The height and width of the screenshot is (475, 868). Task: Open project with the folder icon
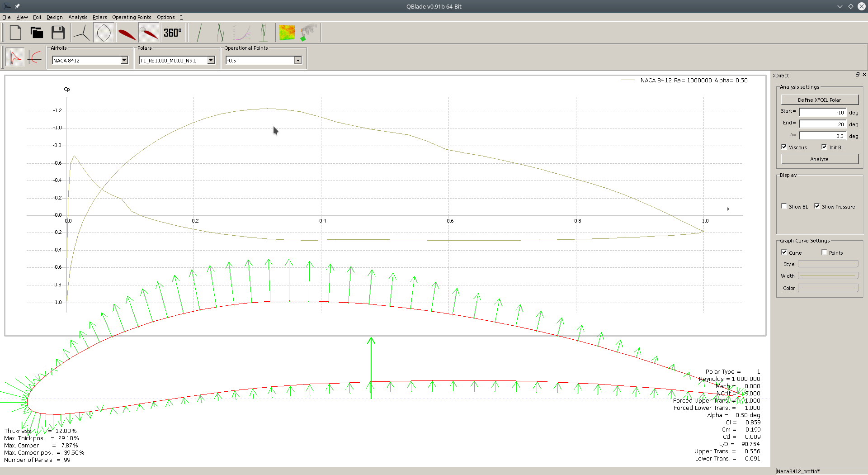37,33
